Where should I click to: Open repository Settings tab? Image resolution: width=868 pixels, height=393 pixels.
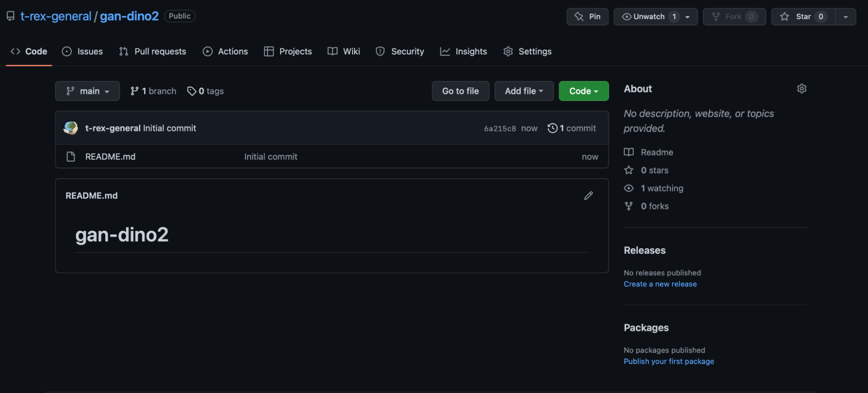527,51
